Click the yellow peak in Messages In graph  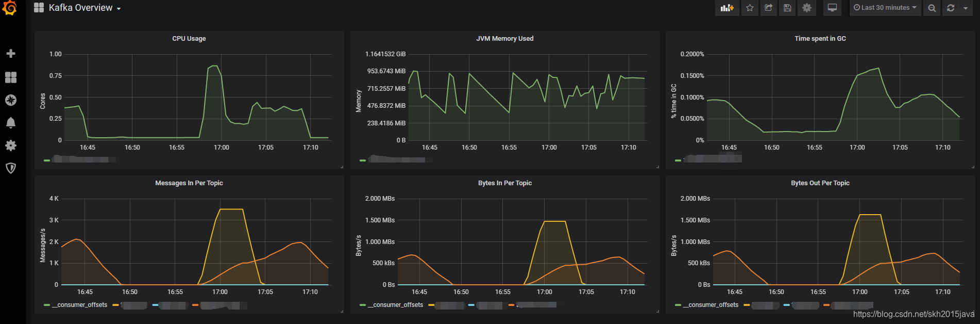[231, 209]
